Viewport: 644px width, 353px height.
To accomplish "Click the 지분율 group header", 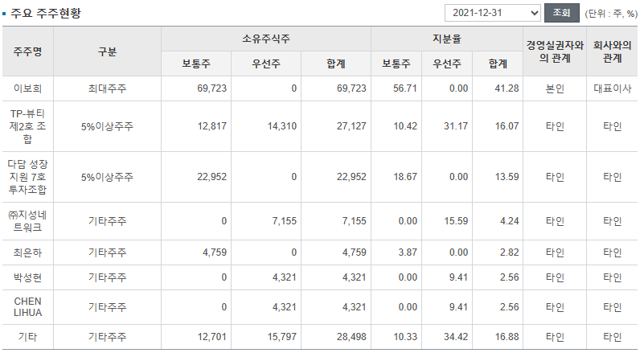I will point(447,39).
